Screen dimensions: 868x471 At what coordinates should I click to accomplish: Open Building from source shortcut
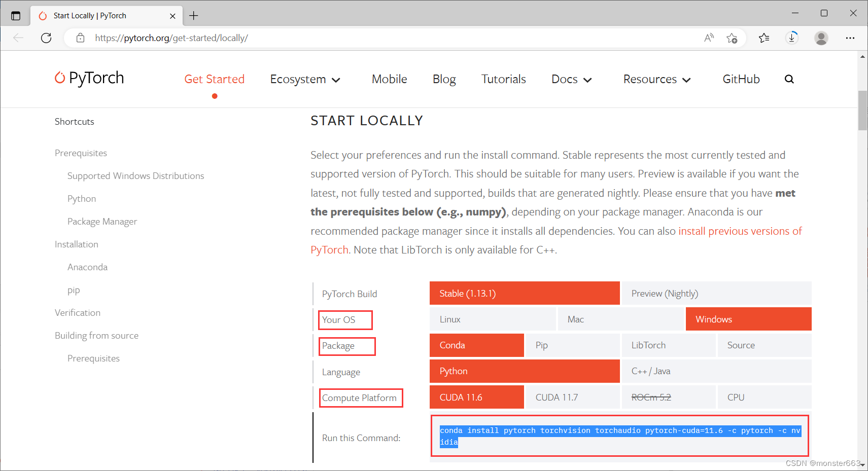[x=96, y=336]
